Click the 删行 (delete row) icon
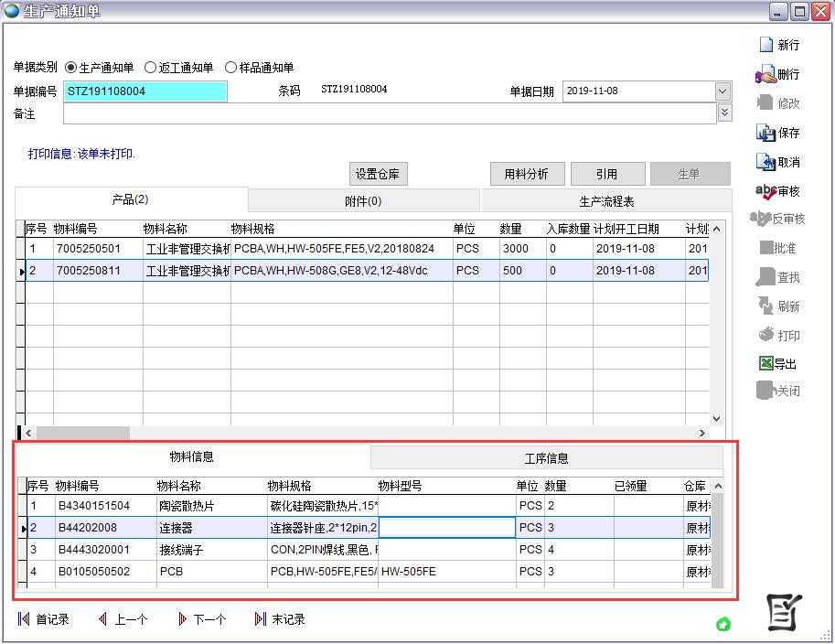 pos(765,74)
